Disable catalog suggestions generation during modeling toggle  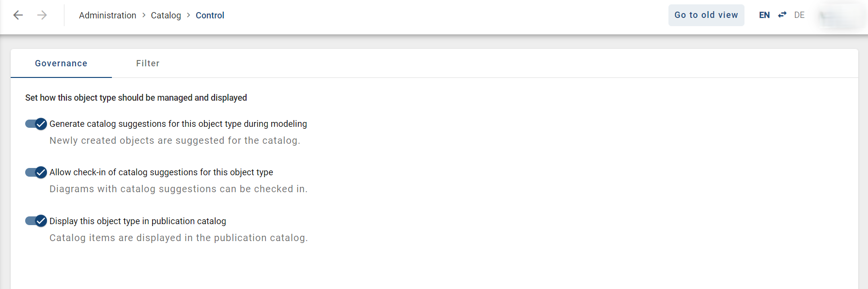click(36, 124)
